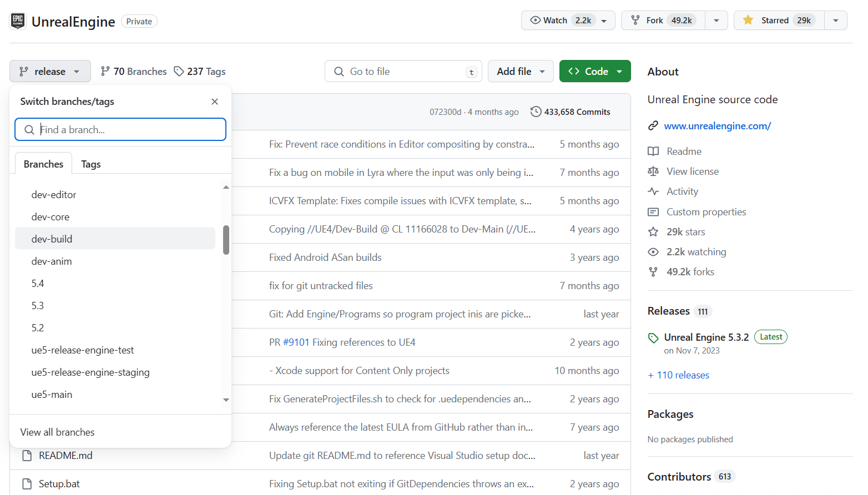Screen dimensions: 868x495
Task: Click View all branches link
Action: (x=57, y=432)
